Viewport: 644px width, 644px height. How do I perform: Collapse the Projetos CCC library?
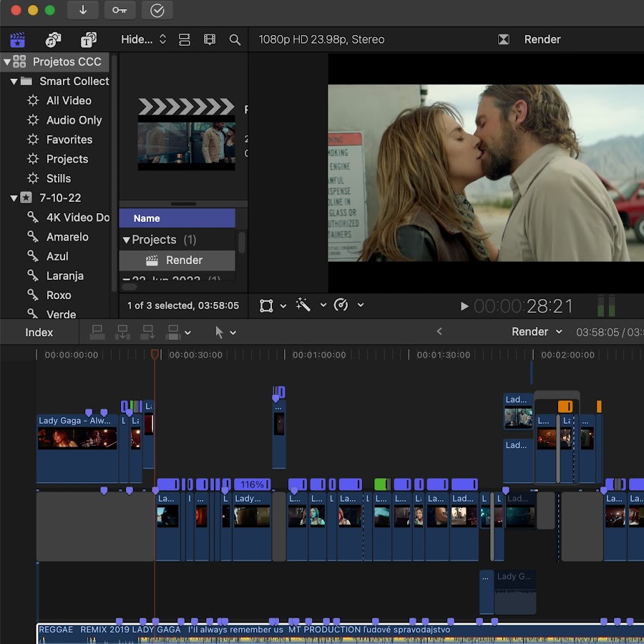tap(7, 62)
